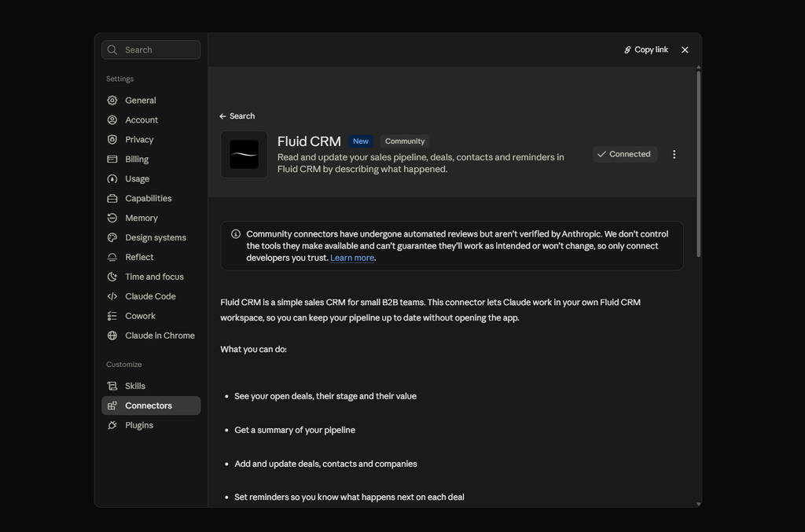Click "Set reminders" bullet item

pos(349,497)
